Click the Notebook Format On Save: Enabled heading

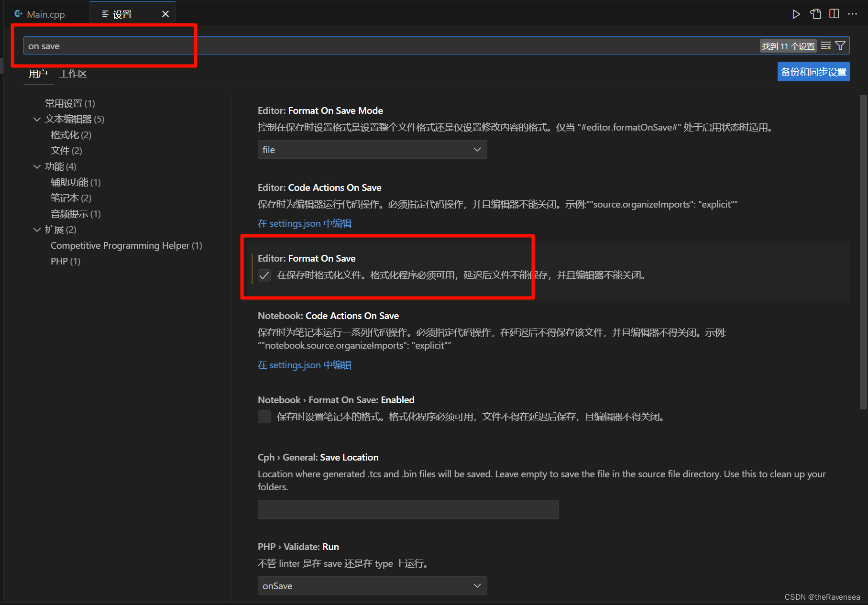[336, 400]
